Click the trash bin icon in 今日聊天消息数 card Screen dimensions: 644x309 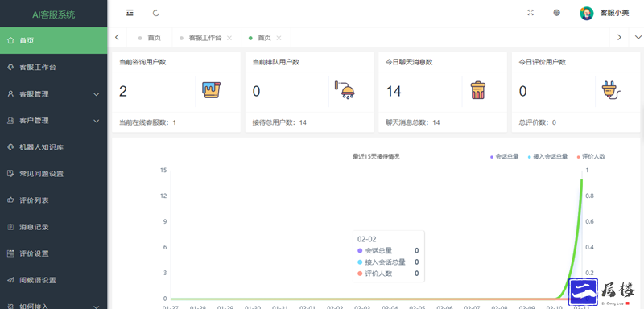(477, 90)
